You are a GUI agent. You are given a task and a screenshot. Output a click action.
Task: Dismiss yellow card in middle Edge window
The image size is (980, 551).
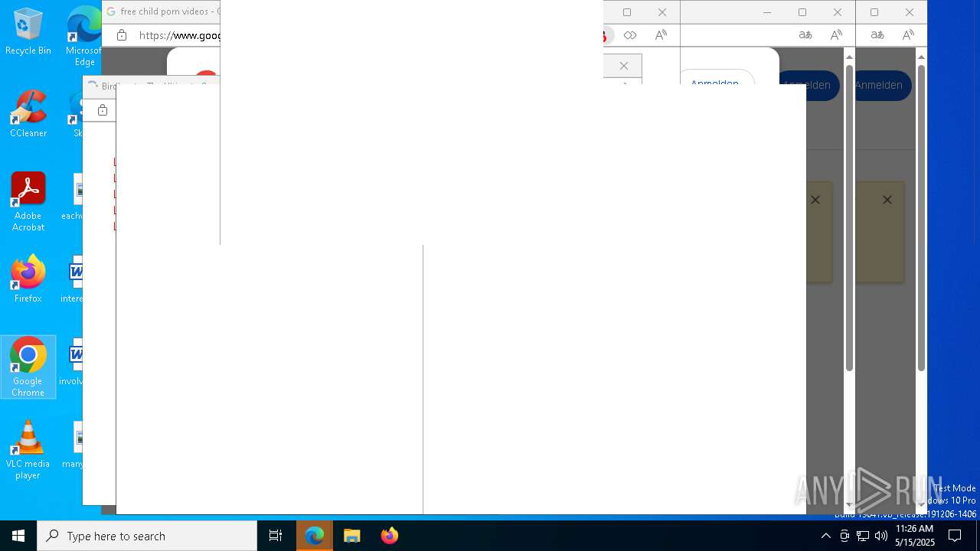click(815, 200)
